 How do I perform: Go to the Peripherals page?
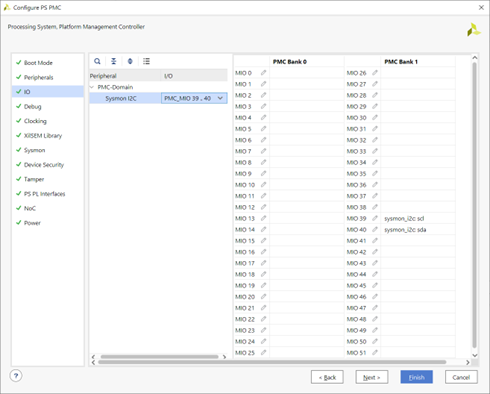point(38,77)
